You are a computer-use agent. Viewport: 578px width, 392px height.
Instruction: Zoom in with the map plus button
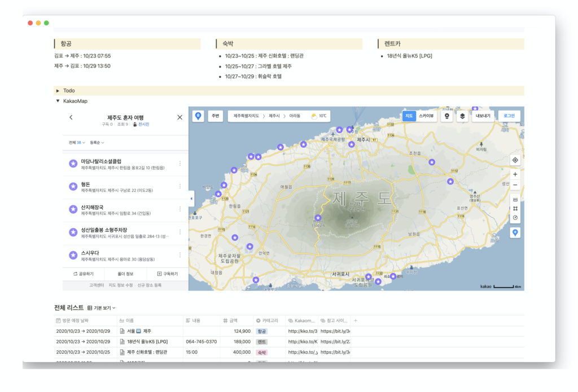click(x=515, y=174)
